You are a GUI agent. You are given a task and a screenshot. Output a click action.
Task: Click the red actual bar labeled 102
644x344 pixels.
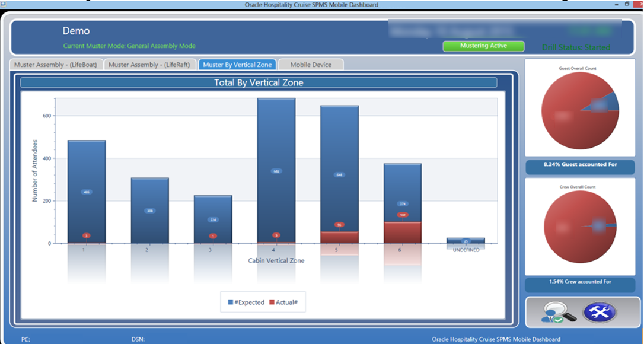[403, 232]
